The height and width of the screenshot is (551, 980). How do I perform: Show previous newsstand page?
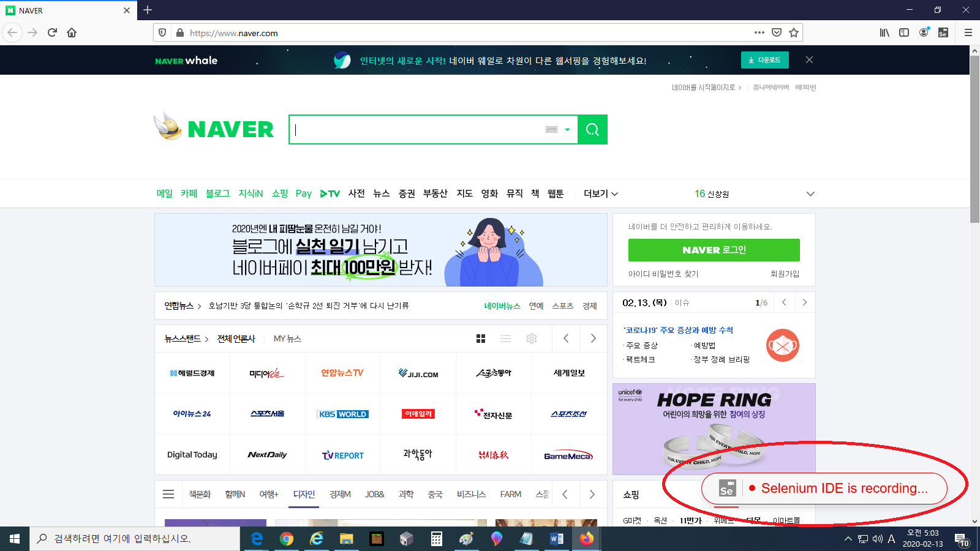(566, 339)
